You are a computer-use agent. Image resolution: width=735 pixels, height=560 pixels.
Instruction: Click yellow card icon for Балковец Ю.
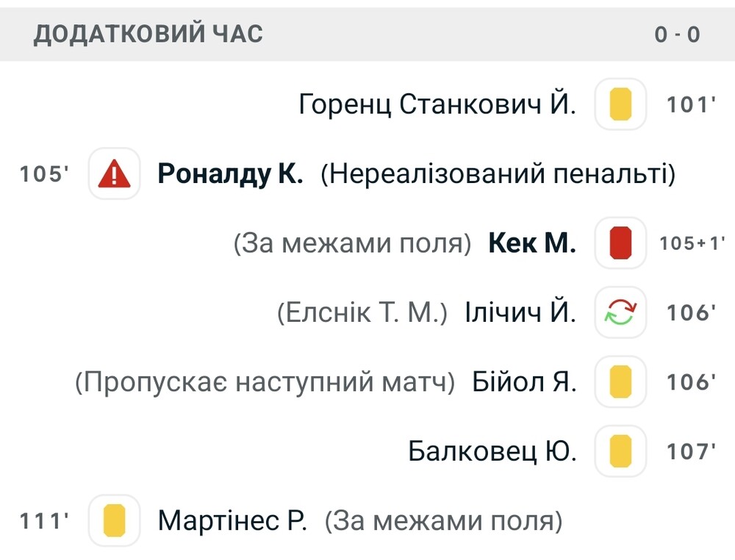pyautogui.click(x=620, y=451)
